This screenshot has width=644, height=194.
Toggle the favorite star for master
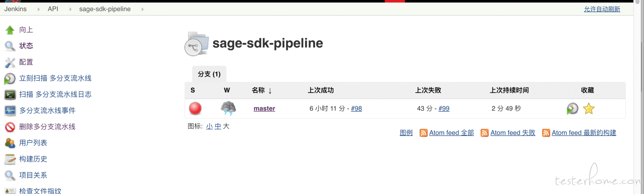[x=589, y=109]
